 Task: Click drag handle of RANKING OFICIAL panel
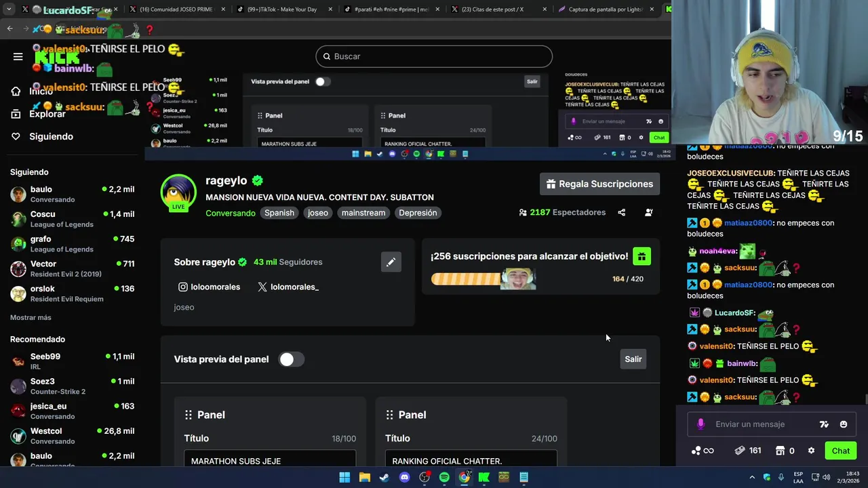(389, 415)
